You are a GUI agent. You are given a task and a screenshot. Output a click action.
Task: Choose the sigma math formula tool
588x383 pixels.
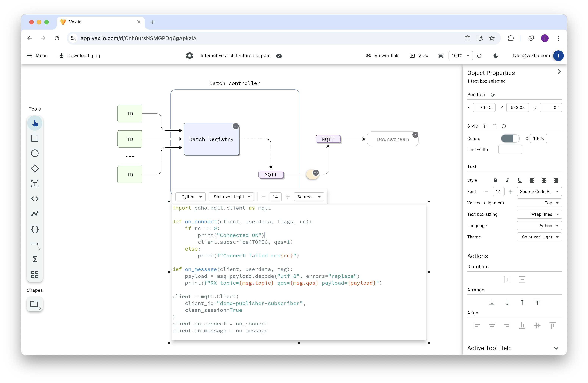pos(35,259)
